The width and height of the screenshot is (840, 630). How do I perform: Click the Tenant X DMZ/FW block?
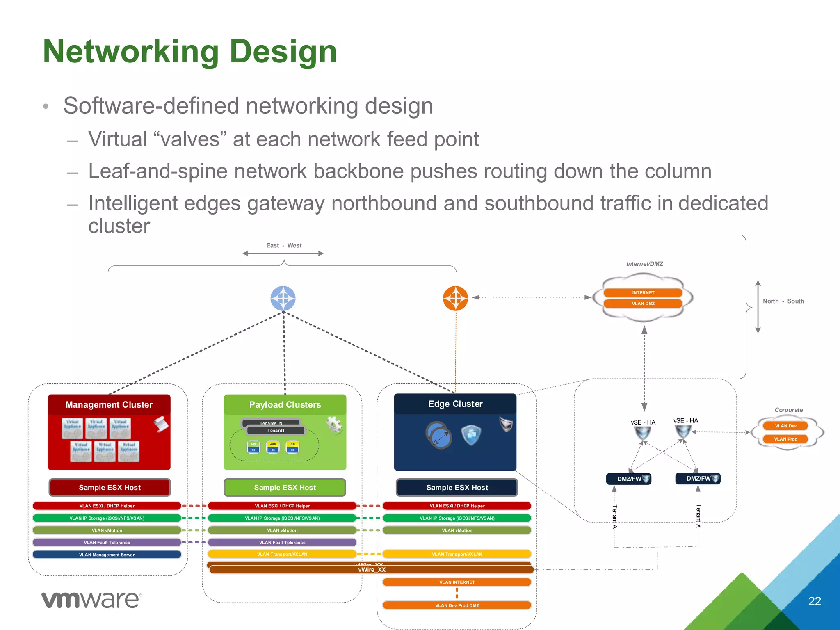point(698,478)
